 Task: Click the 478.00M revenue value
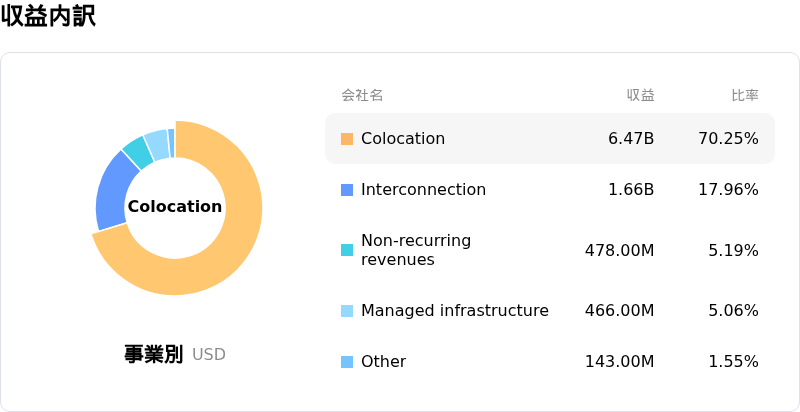point(619,250)
